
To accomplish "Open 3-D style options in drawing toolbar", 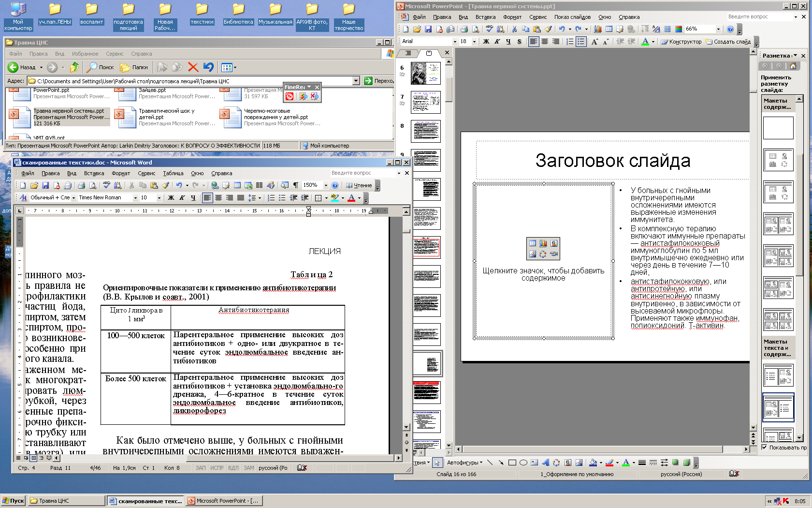I will coord(686,463).
